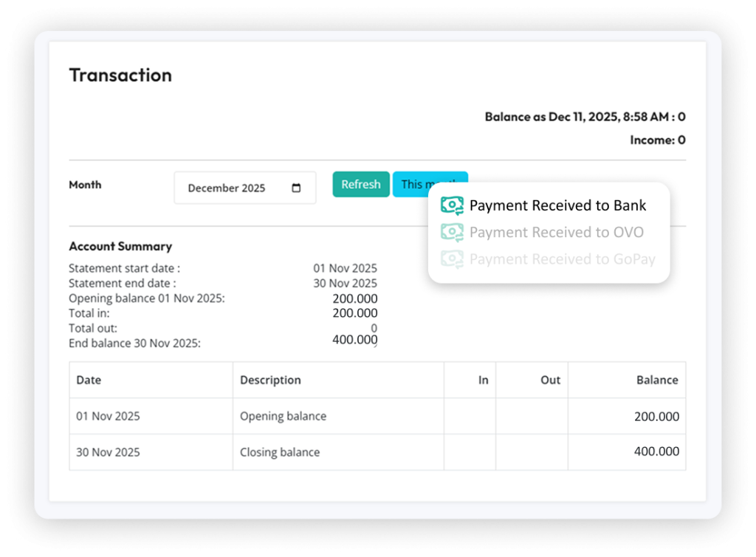Click the Out column header
The width and height of the screenshot is (756, 557).
point(550,380)
